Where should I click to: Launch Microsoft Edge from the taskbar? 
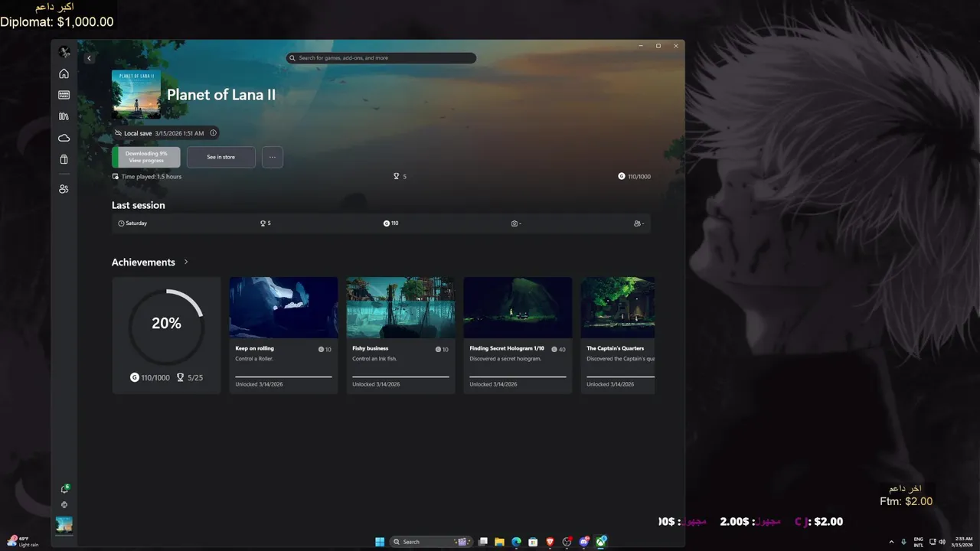coord(516,542)
